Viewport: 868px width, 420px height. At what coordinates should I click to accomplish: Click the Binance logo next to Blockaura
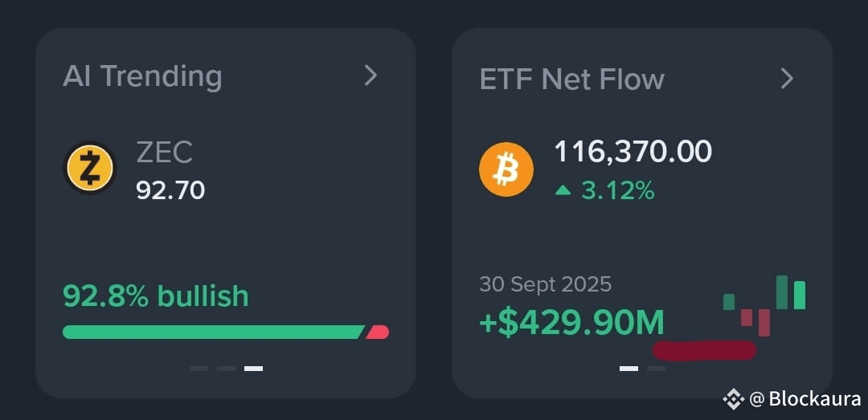[733, 399]
